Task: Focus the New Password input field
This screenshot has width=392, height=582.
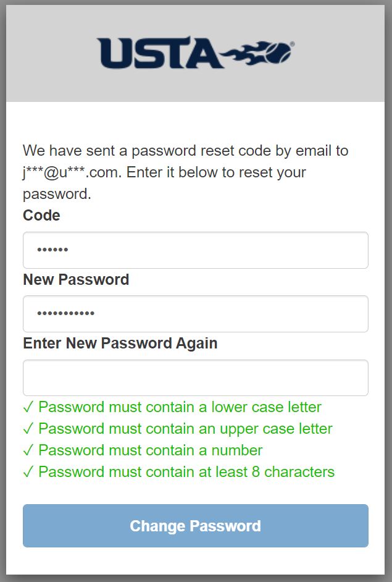Action: pyautogui.click(x=196, y=314)
